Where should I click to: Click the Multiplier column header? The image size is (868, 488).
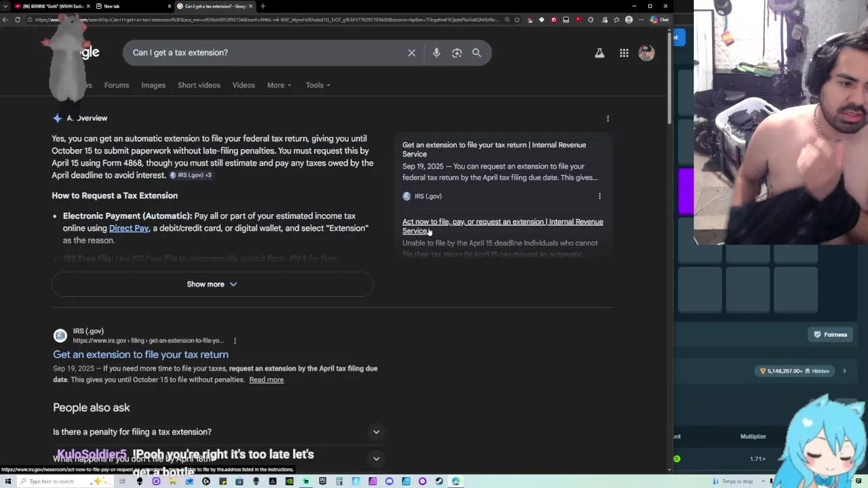(x=753, y=436)
